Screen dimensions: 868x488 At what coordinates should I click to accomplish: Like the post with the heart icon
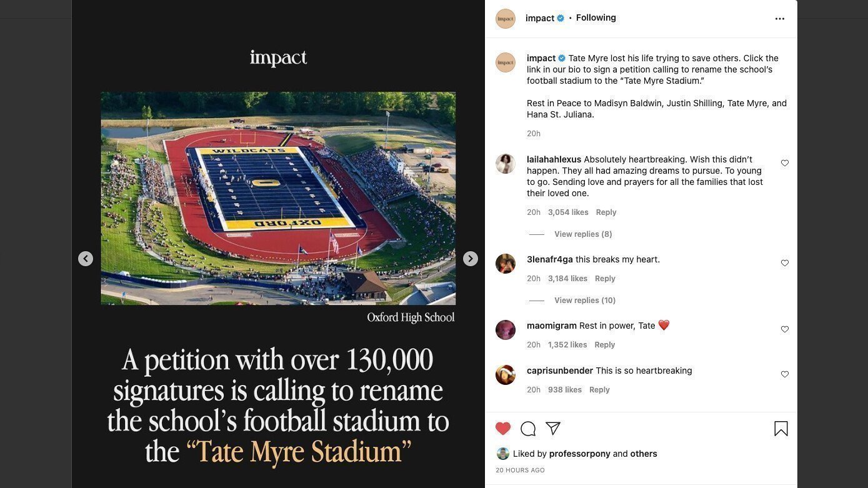503,428
